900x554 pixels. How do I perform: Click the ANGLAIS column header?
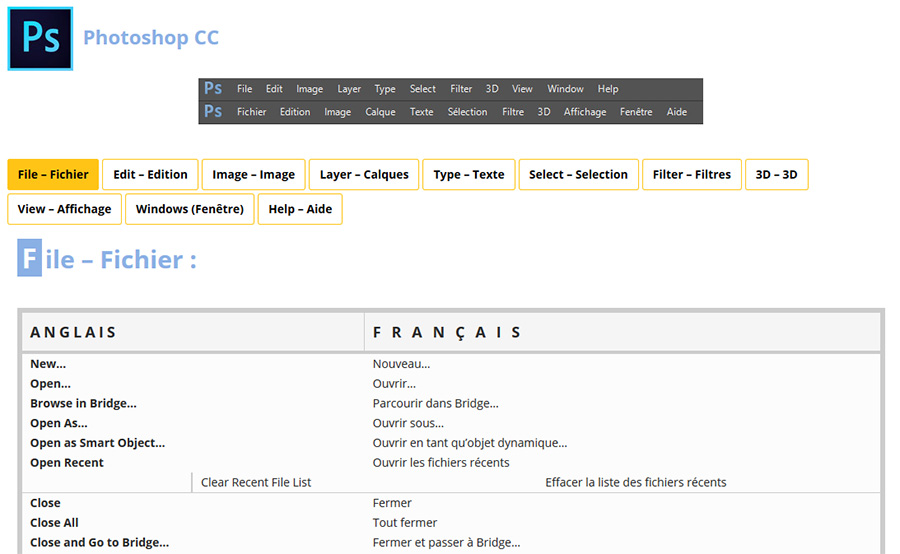(x=73, y=332)
